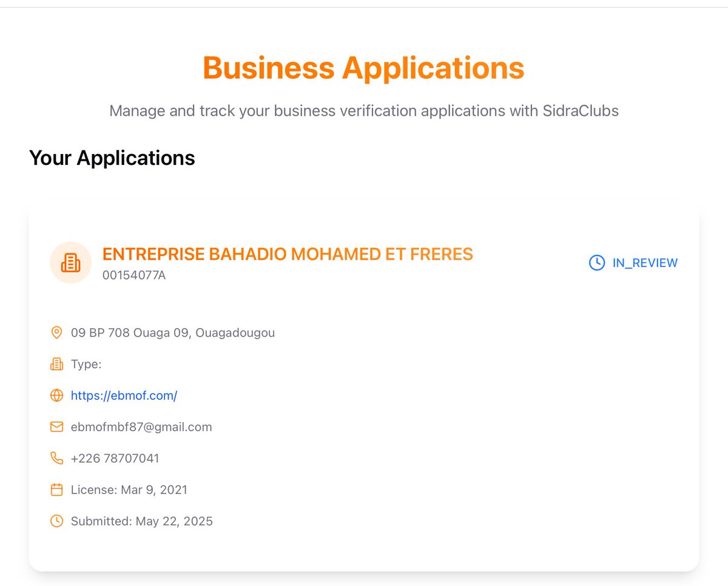Click the globe icon beside website link
The width and height of the screenshot is (728, 586).
point(56,396)
